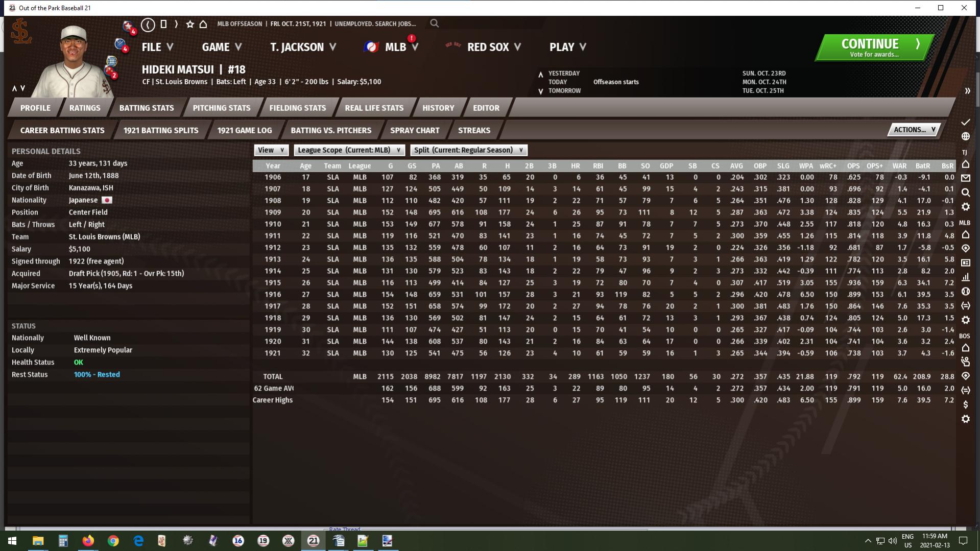Open the manager home icon under TJ
980x551 pixels.
click(965, 164)
